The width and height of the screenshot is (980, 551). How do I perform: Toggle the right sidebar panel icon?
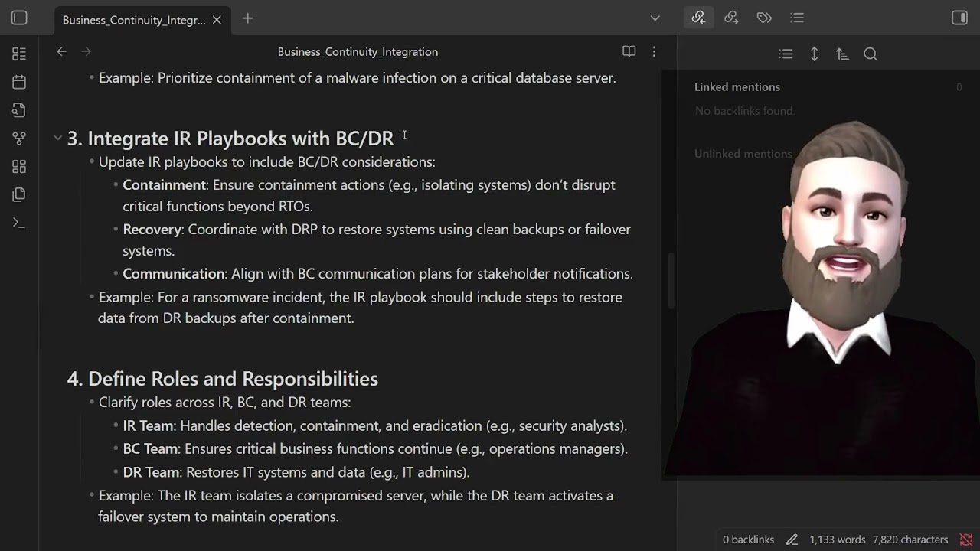[959, 18]
